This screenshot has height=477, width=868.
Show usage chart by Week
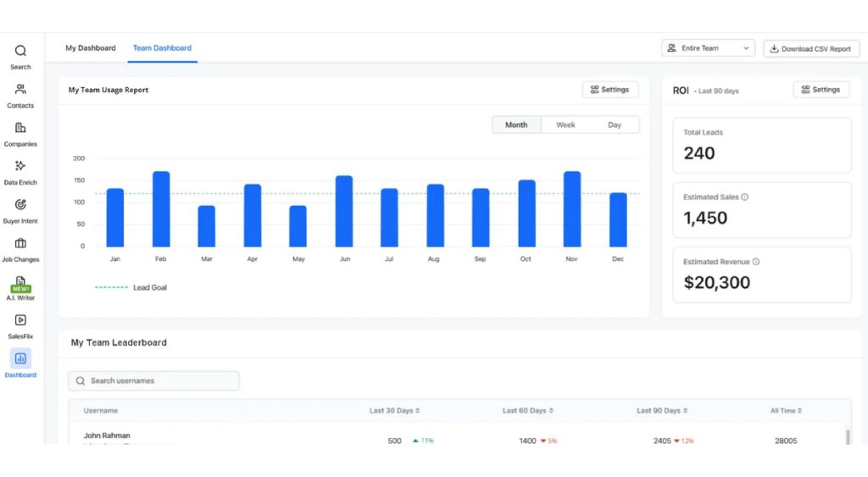(565, 125)
